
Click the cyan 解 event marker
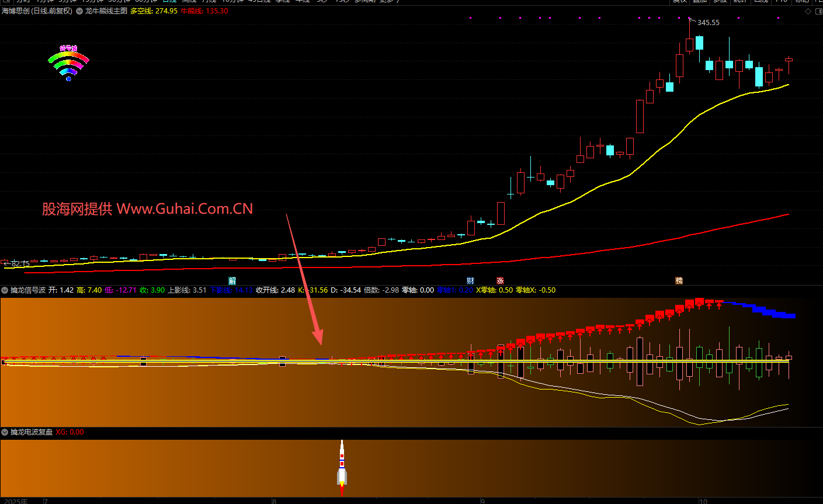click(232, 281)
